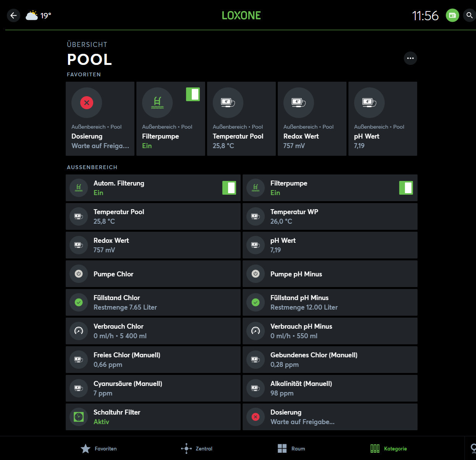Open the weather forecast icon
476x460 pixels.
point(32,16)
